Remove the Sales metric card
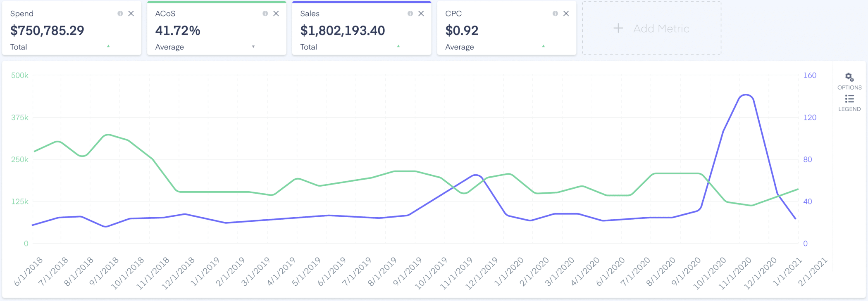Viewport: 868px width, 301px height. point(421,14)
